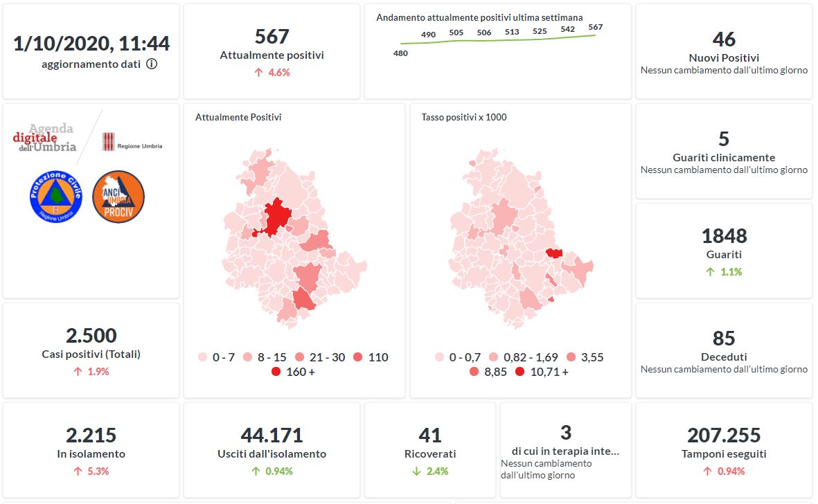This screenshot has height=504, width=818.
Task: Click the truncated 'di cui in terapia inte...' label
Action: coord(565,451)
